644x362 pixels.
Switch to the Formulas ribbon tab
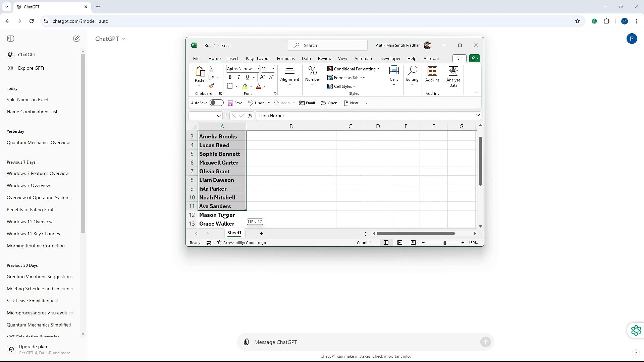click(x=286, y=58)
